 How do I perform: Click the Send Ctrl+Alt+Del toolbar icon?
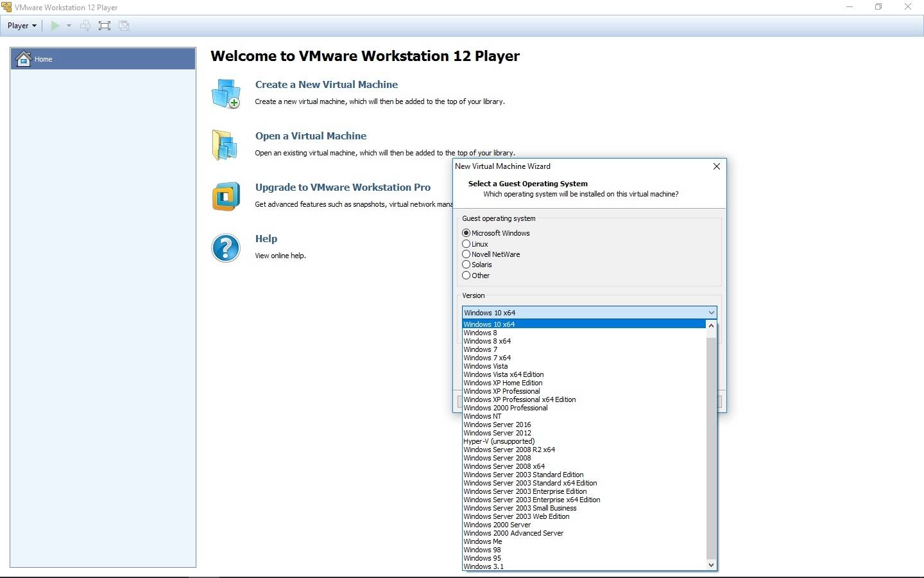(85, 26)
